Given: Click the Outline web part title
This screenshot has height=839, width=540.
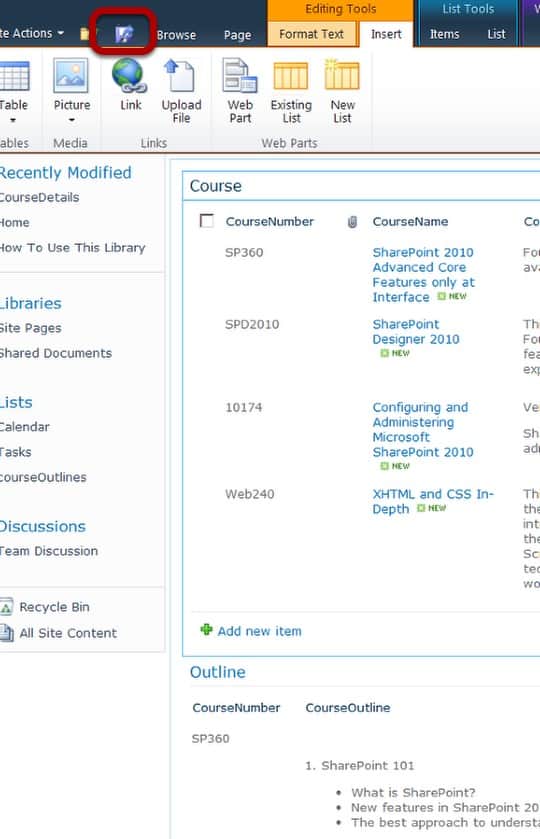Looking at the screenshot, I should (218, 672).
